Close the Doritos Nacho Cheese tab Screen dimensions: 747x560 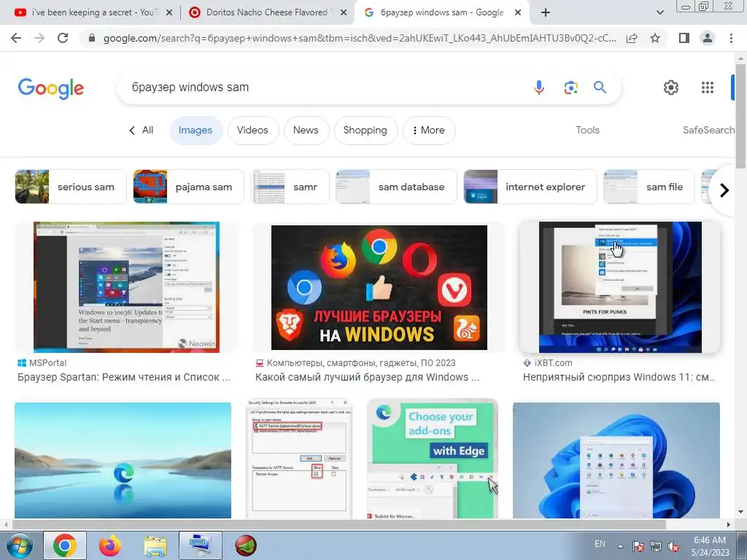(344, 13)
